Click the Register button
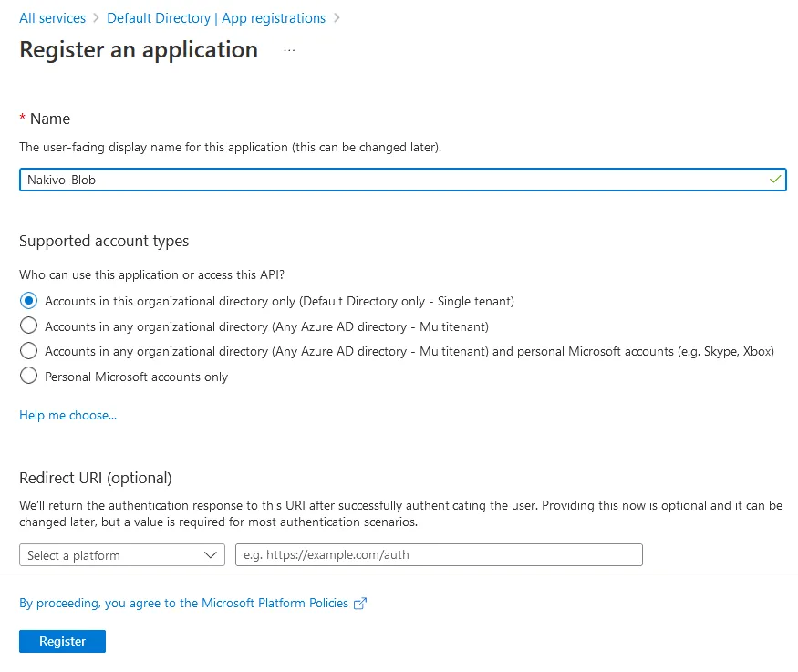 pyautogui.click(x=62, y=641)
